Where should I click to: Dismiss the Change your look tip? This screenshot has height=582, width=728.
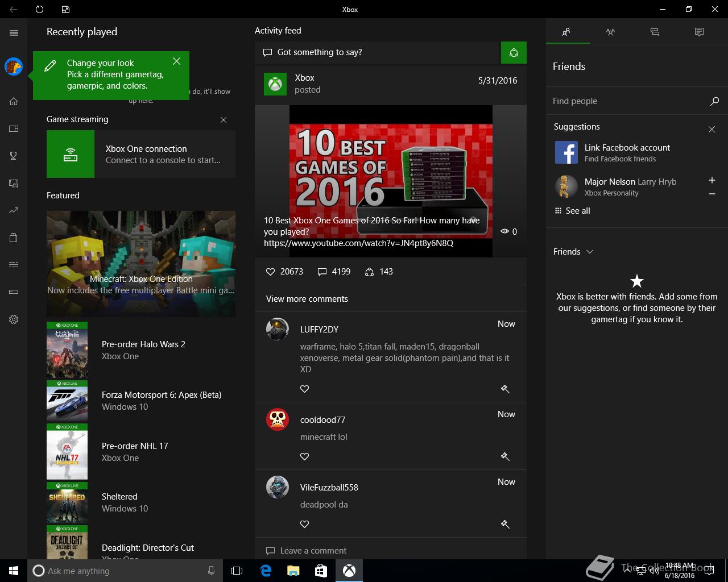177,61
